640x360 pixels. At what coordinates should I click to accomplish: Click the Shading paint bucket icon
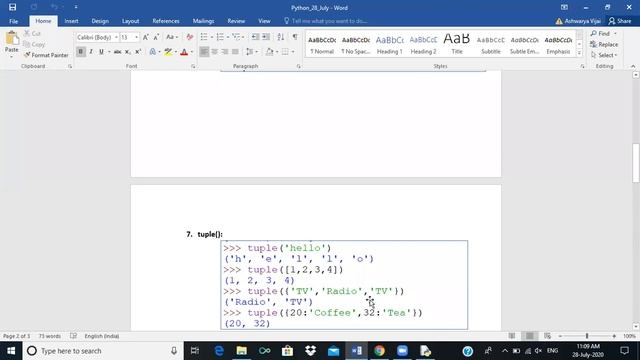269,52
